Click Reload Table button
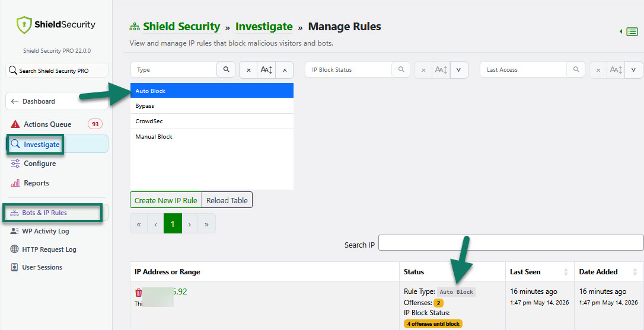644x330 pixels. coord(227,200)
